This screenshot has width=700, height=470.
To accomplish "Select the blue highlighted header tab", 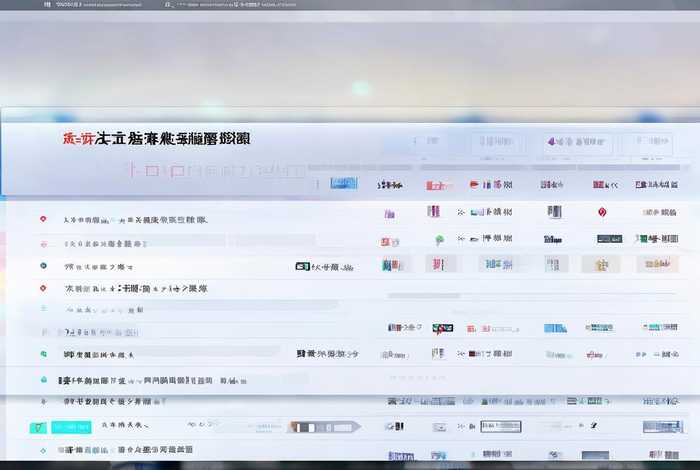I will point(344,183).
